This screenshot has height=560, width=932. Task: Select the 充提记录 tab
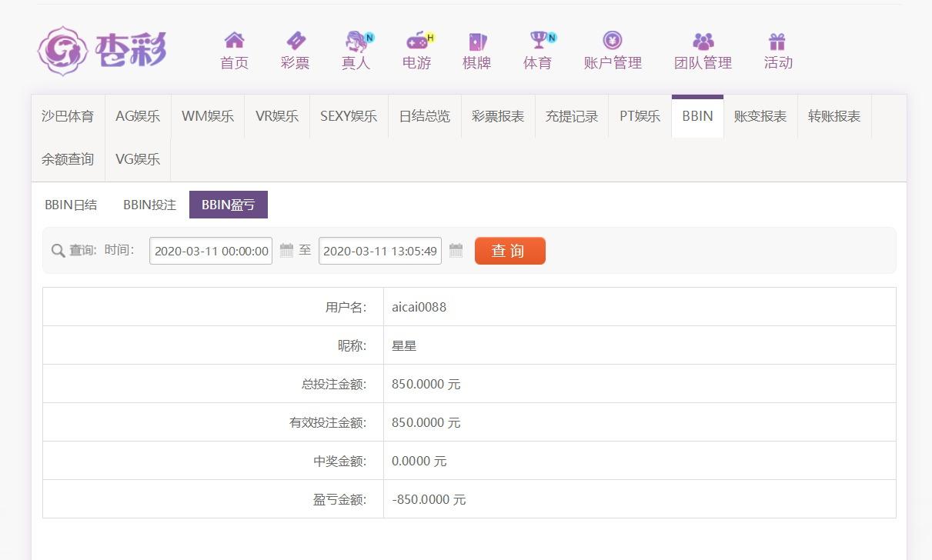tap(572, 117)
